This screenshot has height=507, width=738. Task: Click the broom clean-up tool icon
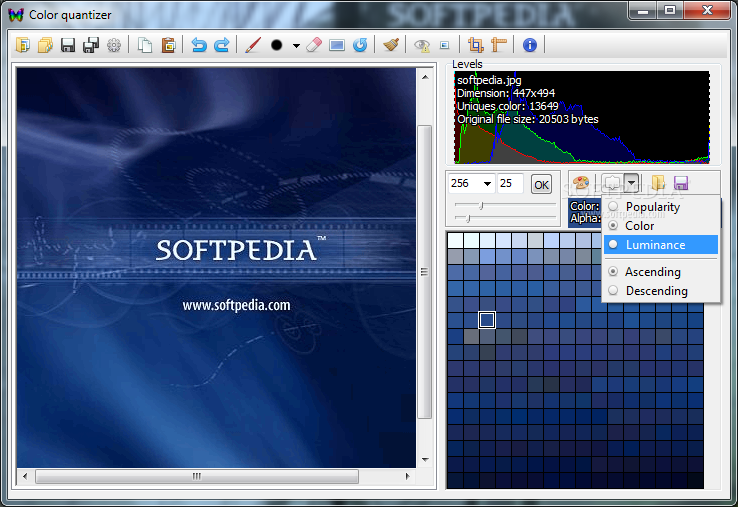pos(391,45)
